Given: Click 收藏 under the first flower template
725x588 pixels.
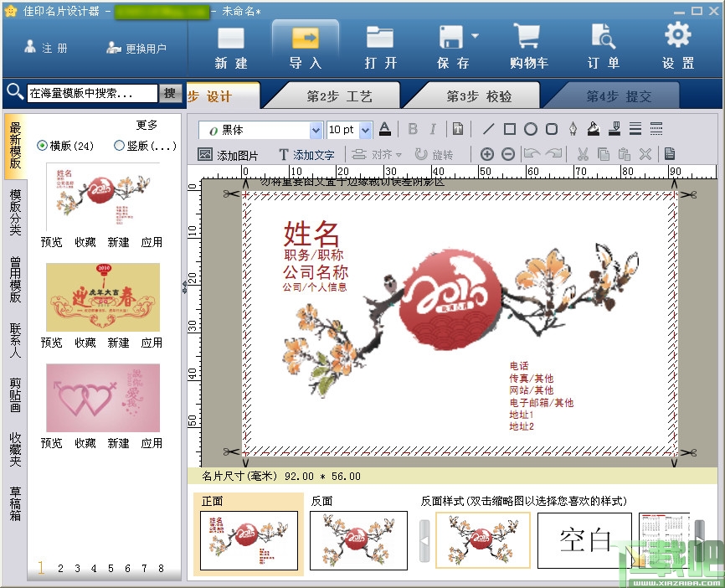Looking at the screenshot, I should [x=85, y=242].
